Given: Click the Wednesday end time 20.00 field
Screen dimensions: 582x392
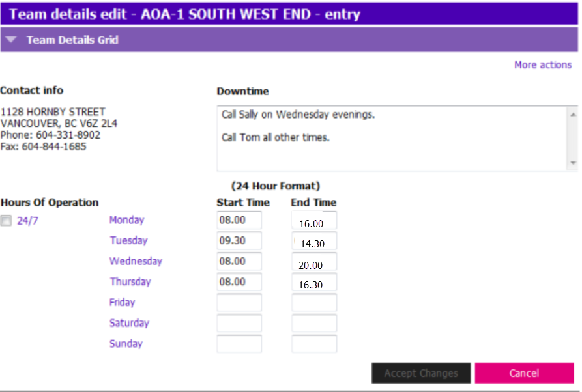Looking at the screenshot, I should (x=314, y=262).
